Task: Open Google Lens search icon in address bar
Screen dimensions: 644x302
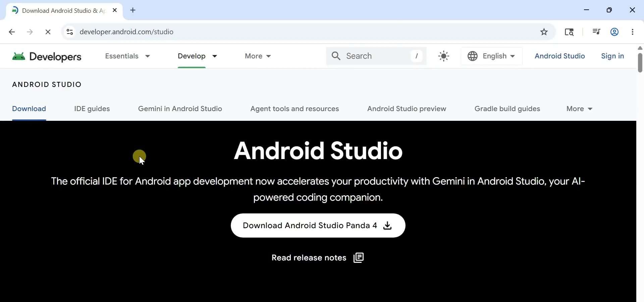Action: [569, 32]
